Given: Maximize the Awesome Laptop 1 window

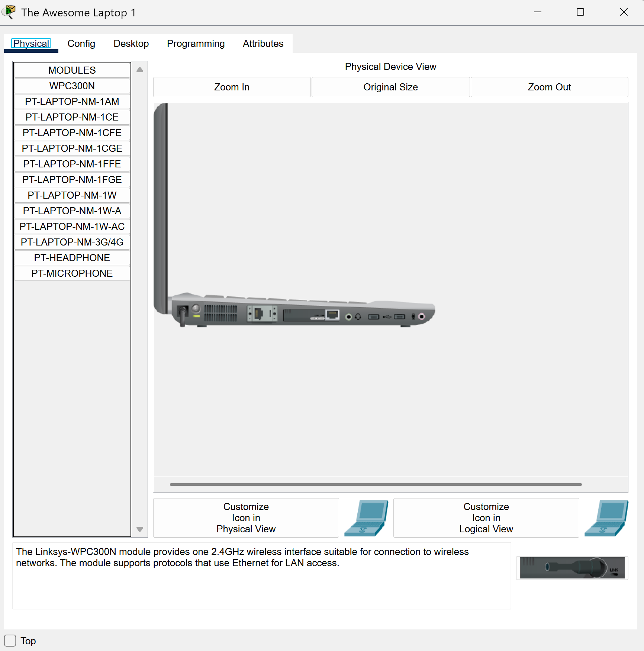Looking at the screenshot, I should click(580, 12).
